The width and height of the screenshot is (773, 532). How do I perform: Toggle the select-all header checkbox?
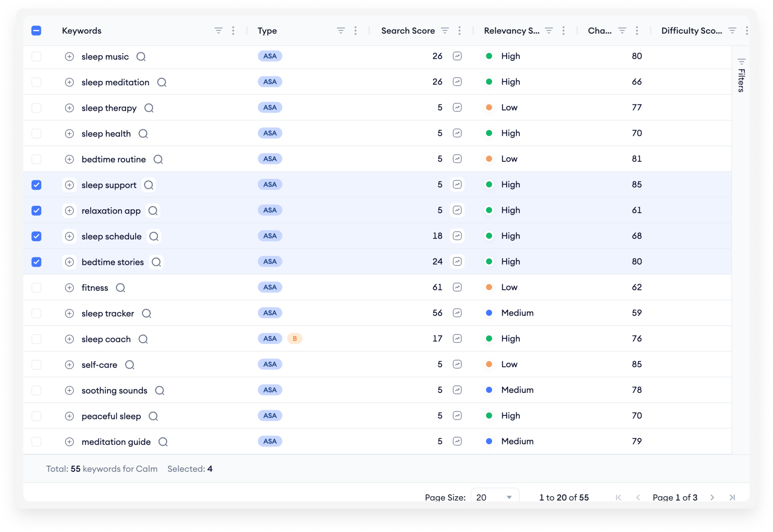[x=36, y=31]
